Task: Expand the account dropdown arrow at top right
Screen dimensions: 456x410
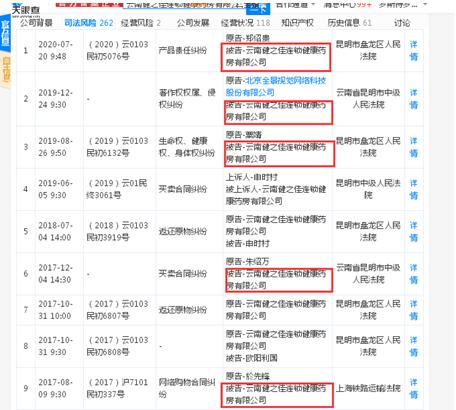Action: click(425, 5)
